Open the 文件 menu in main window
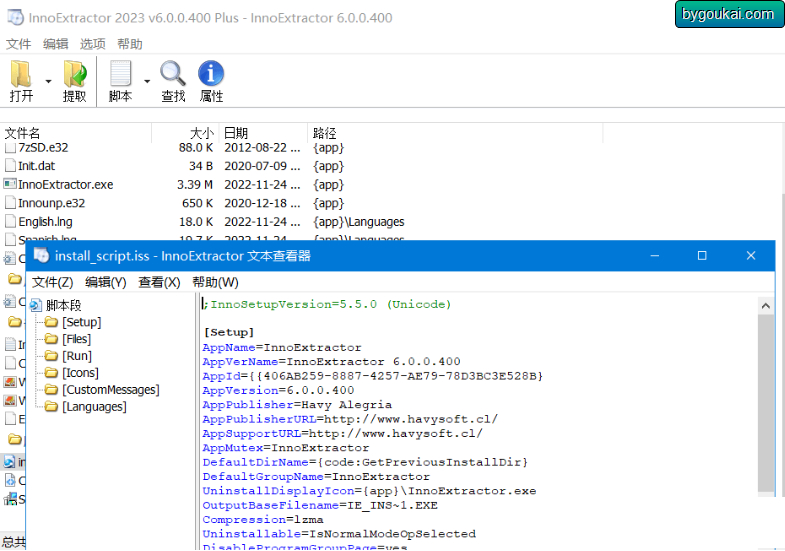Image resolution: width=785 pixels, height=551 pixels. (19, 44)
